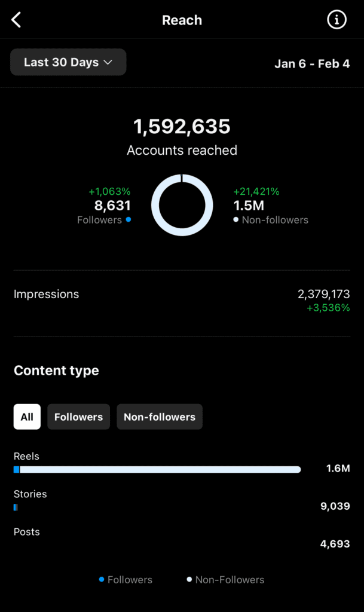This screenshot has height=612, width=364.
Task: Tap the white dot beside Non-followers
Action: [236, 220]
